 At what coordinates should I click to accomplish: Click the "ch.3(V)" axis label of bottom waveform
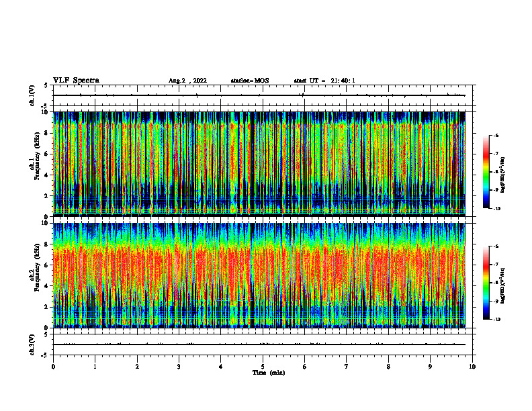point(32,345)
